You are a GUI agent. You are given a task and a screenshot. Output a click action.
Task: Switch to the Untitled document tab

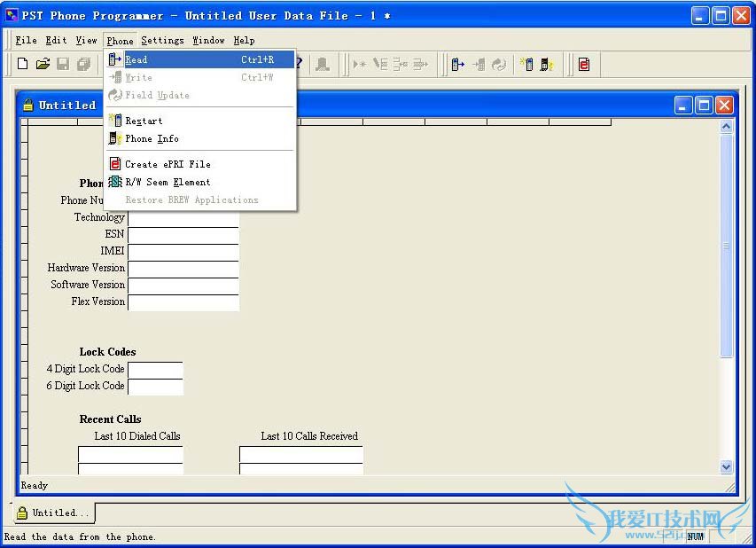pos(53,513)
